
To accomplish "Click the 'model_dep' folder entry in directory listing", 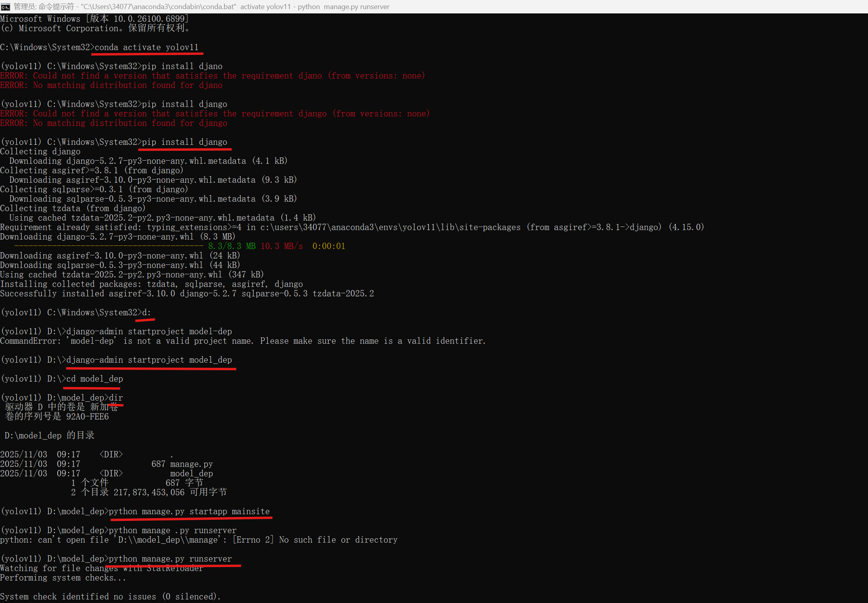I will pos(191,474).
